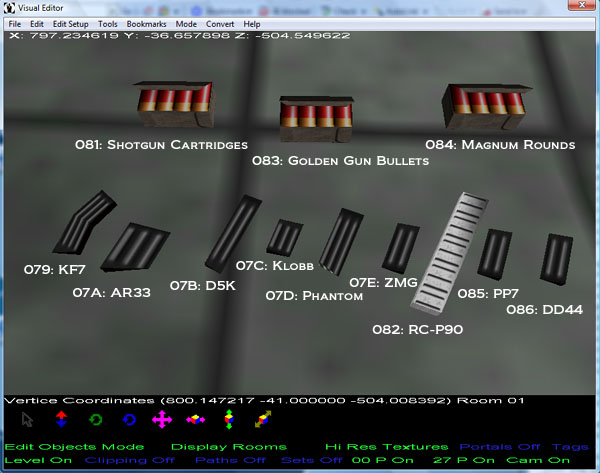Select the AR33 magazine object

tap(136, 247)
